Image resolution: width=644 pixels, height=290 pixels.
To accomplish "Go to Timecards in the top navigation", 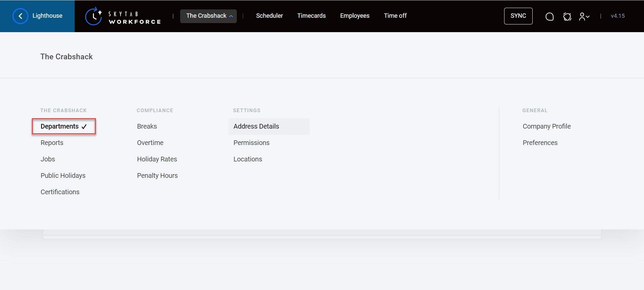I will coord(311,16).
